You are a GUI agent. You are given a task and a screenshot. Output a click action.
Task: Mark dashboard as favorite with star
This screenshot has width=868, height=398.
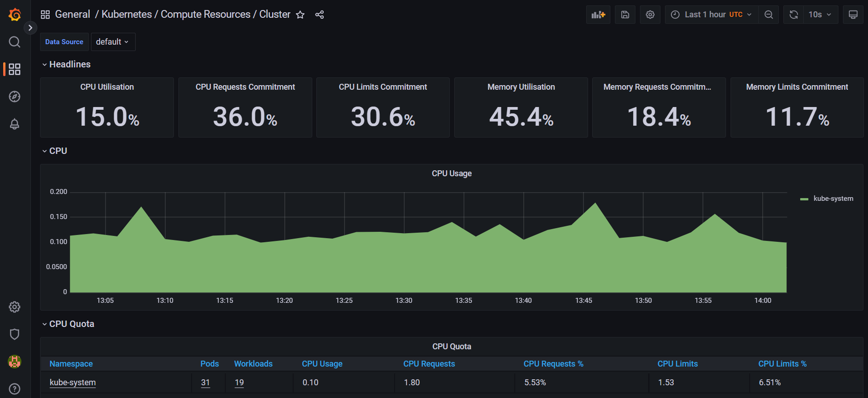click(x=300, y=15)
